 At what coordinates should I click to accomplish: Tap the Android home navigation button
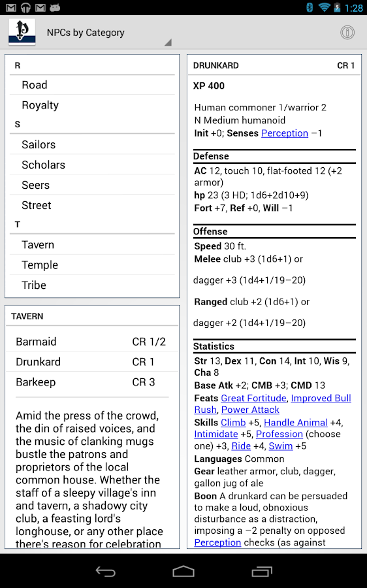click(x=183, y=571)
